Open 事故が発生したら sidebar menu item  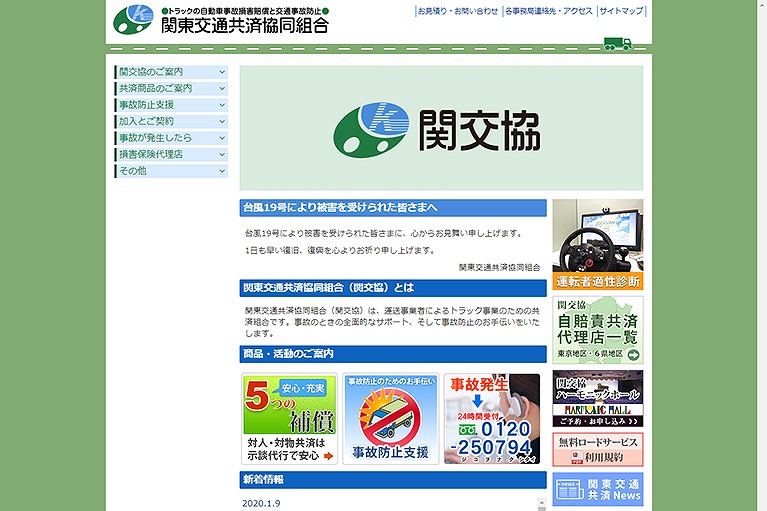(x=171, y=138)
